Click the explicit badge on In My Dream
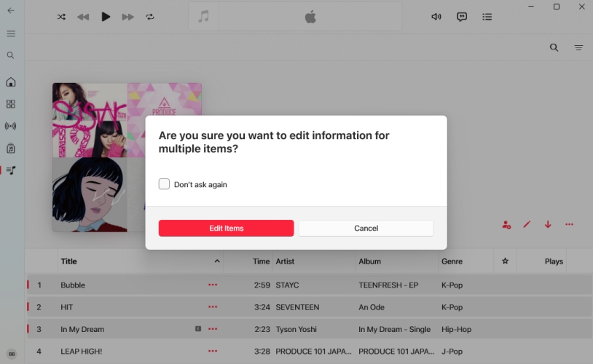 (x=198, y=329)
